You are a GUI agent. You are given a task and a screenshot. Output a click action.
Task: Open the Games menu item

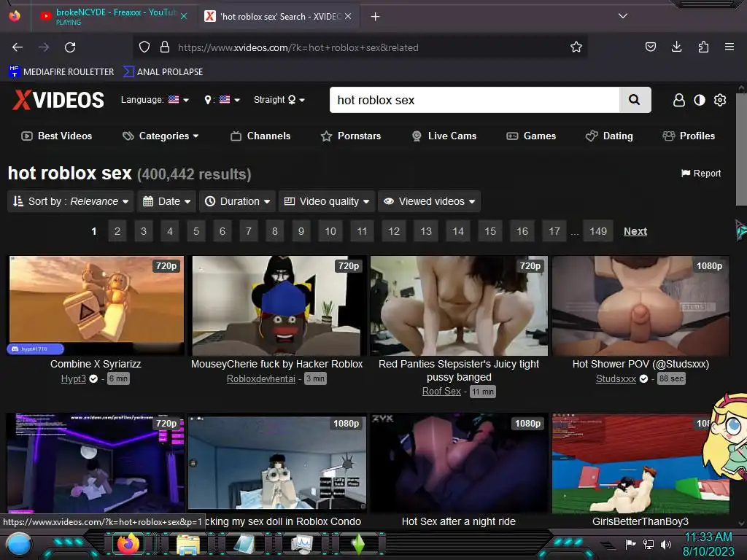531,136
